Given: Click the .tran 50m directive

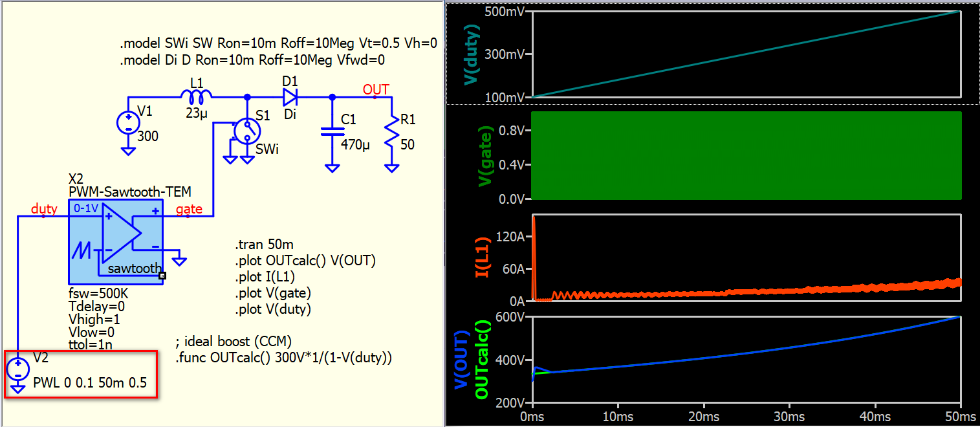Looking at the screenshot, I should 264,245.
